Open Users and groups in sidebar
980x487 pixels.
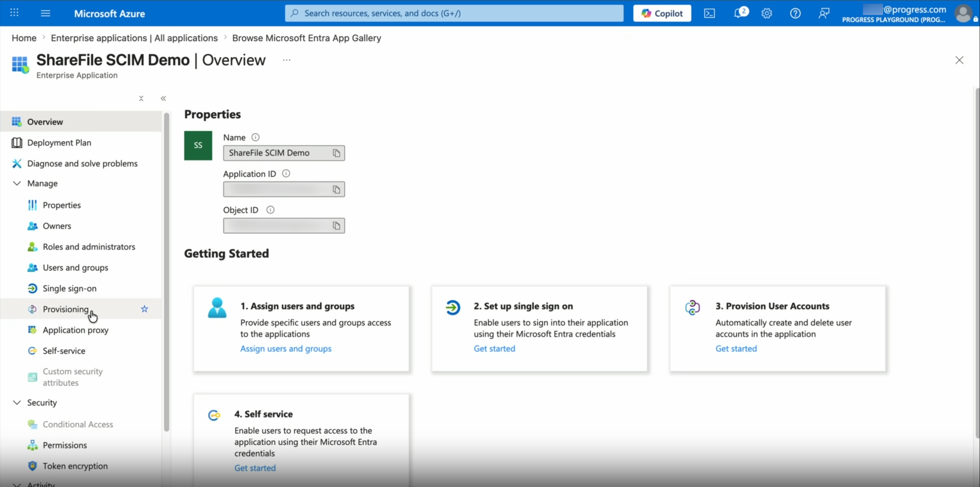coord(81,267)
